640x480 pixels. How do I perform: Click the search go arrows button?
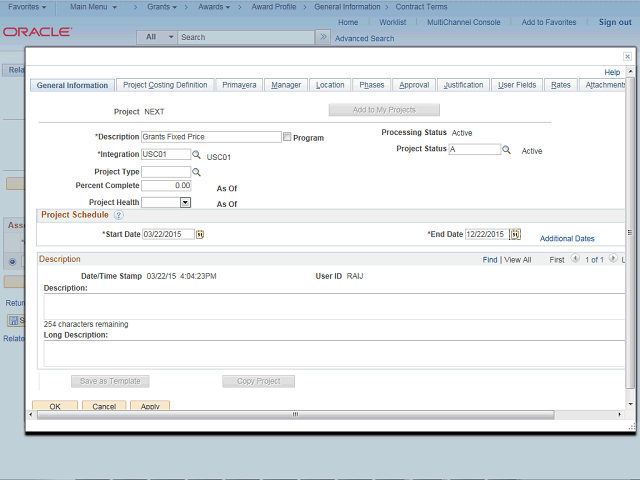coord(323,37)
